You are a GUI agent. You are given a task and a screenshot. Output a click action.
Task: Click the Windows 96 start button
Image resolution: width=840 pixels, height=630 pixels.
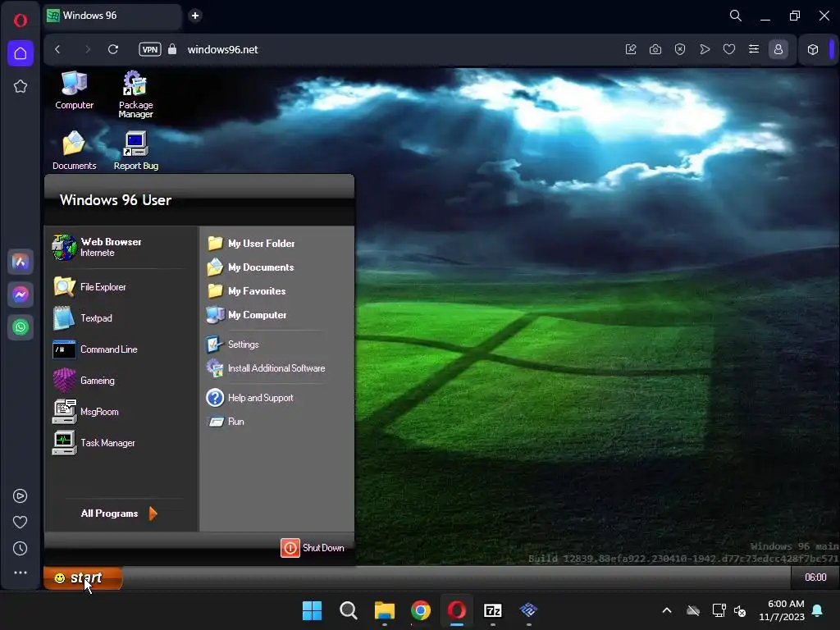pyautogui.click(x=83, y=577)
